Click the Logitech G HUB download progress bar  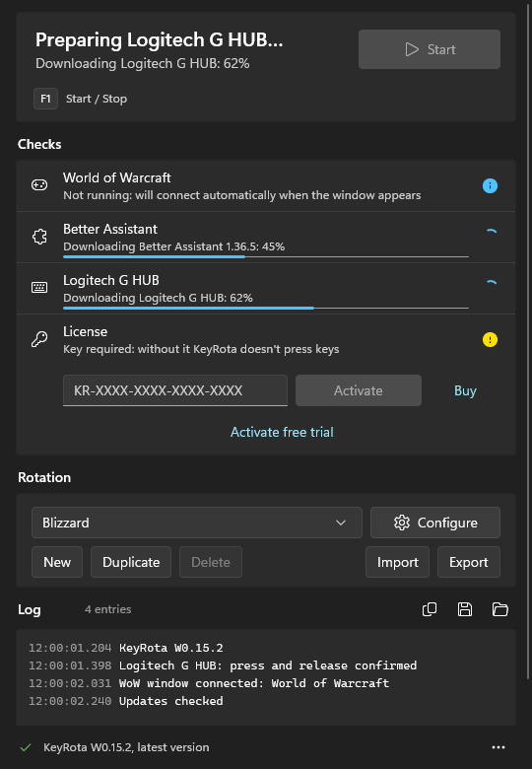pyautogui.click(x=266, y=308)
